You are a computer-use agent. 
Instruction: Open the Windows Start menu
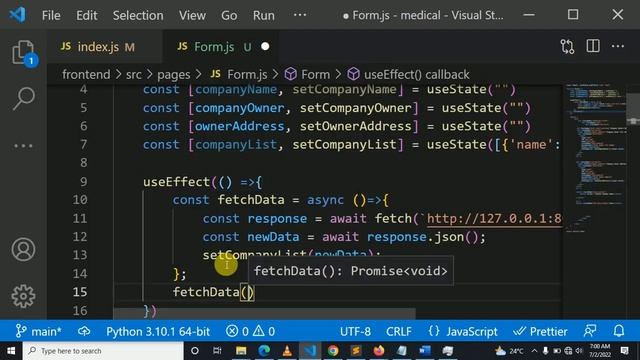[11, 351]
